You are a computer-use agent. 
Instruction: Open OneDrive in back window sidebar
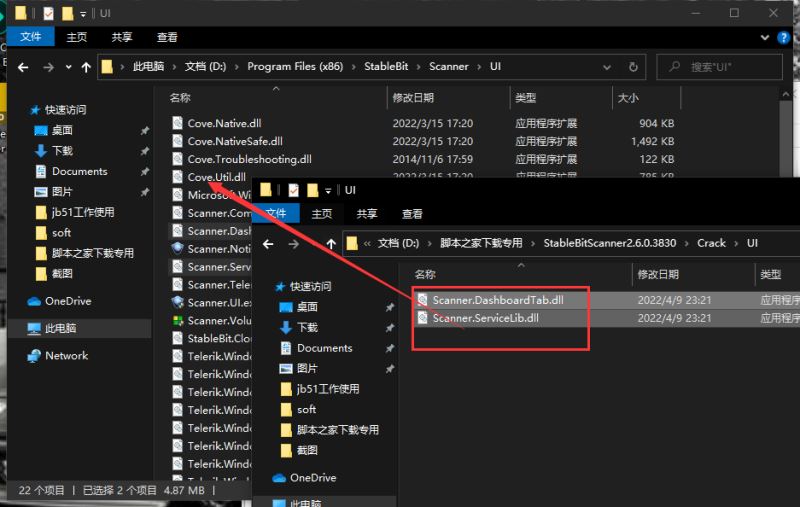(x=68, y=301)
